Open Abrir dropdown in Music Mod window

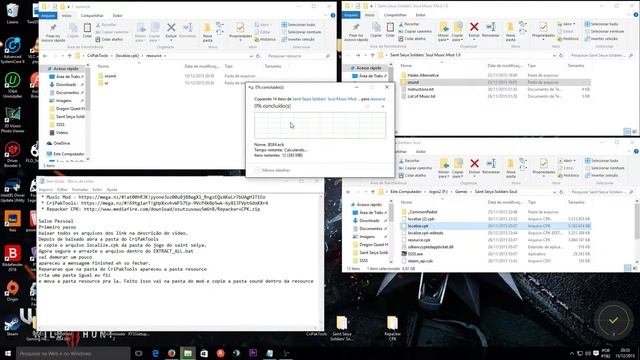click(567, 24)
